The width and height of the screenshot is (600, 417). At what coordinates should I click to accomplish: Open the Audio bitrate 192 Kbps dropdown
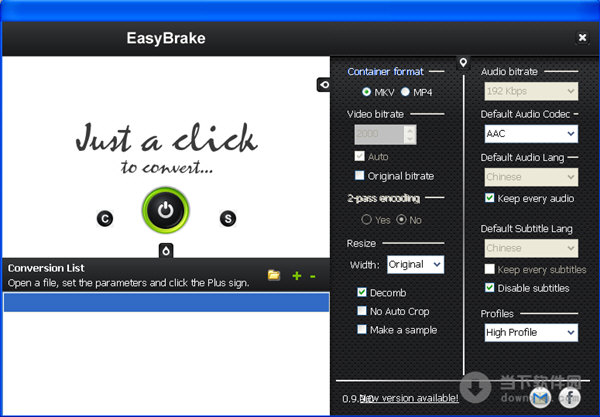[531, 91]
